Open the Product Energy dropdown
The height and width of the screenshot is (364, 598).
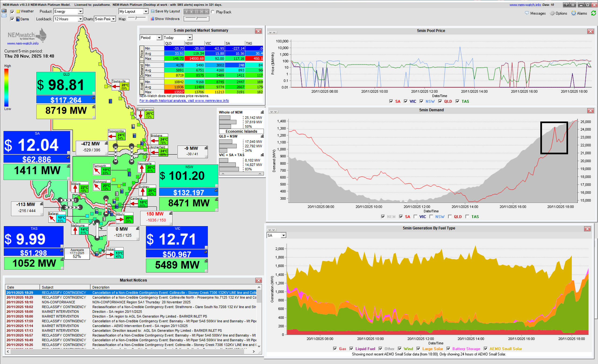80,11
